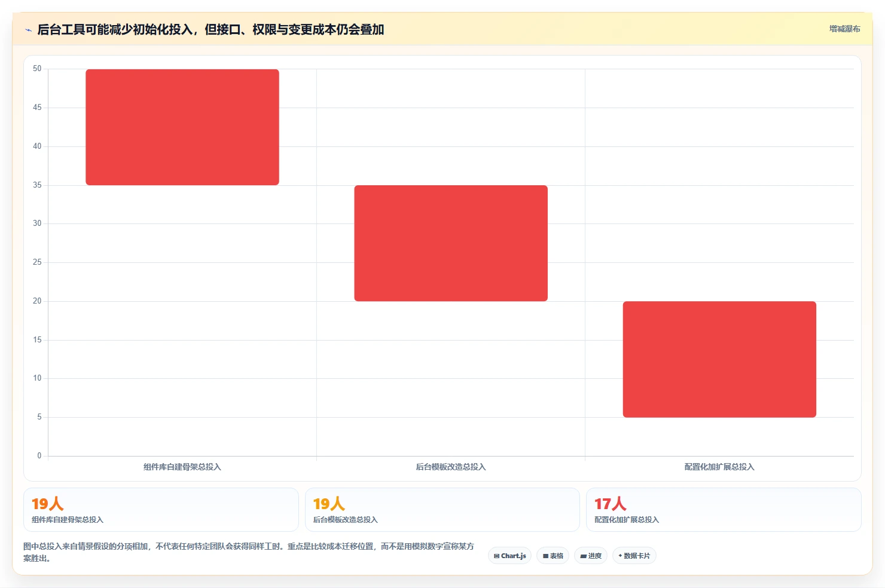Select the 进度 chip
Image resolution: width=885 pixels, height=588 pixels.
(x=591, y=556)
